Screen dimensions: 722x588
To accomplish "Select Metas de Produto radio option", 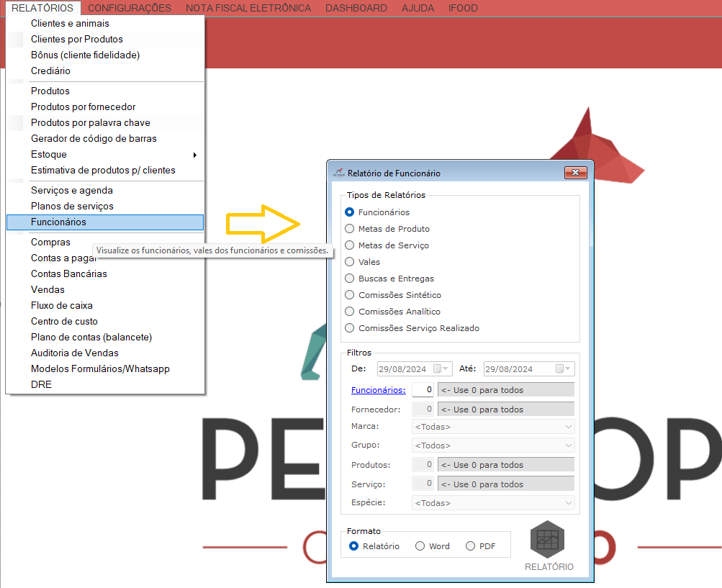I will 350,229.
